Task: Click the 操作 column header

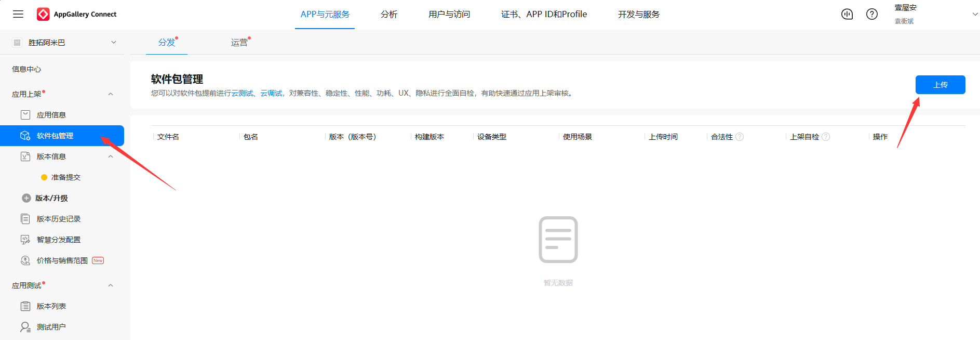Action: point(880,137)
